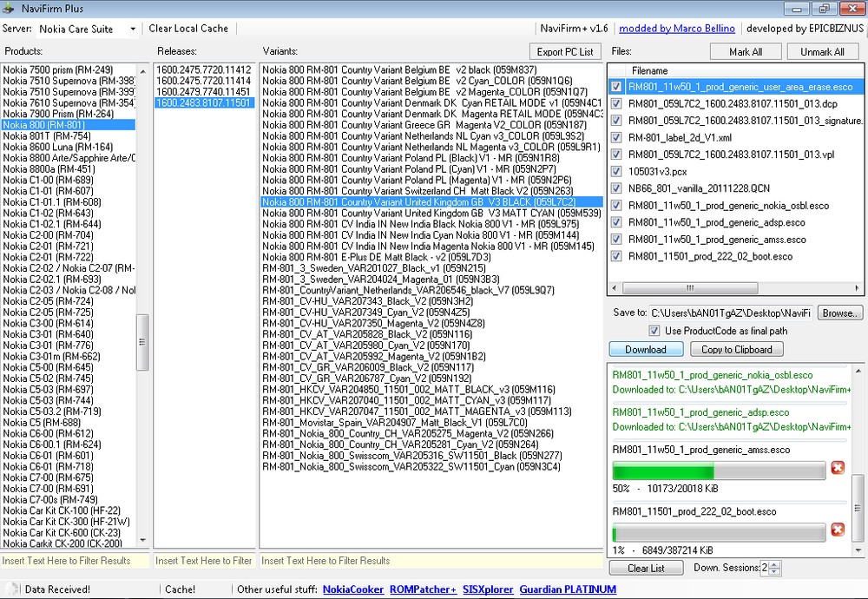Click Files list scroll-right arrow
Viewport: 868px width, 599px height.
tap(857, 288)
